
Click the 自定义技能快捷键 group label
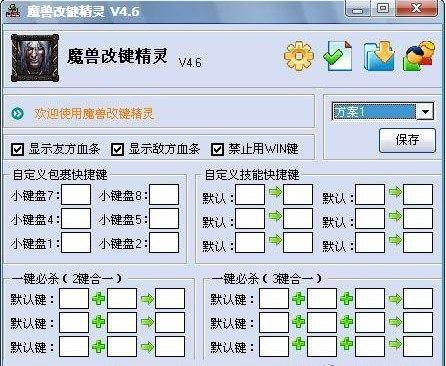point(252,175)
